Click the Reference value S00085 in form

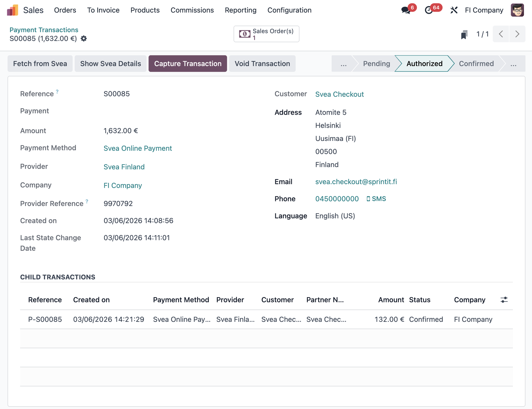click(117, 94)
